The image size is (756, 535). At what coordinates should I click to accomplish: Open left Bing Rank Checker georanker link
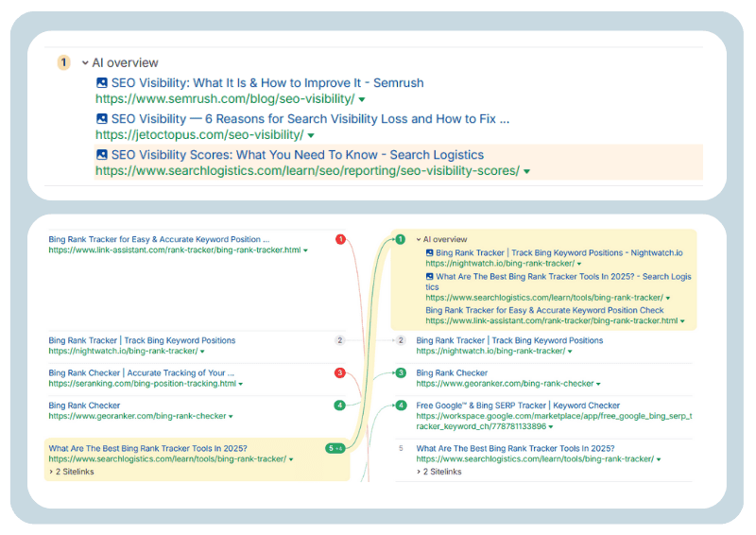(x=84, y=406)
